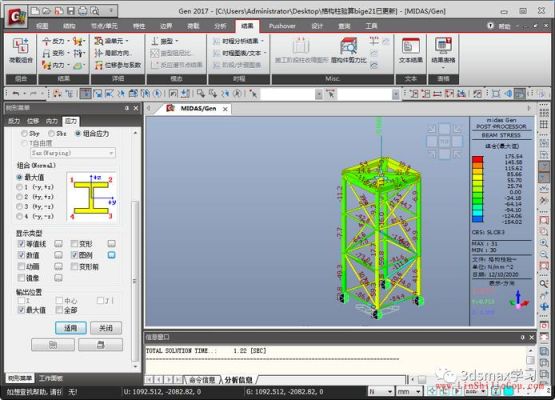Screen dimensions: 555x400
Task: Expand the 梁单元 dropdown arrow
Action: [x=127, y=41]
